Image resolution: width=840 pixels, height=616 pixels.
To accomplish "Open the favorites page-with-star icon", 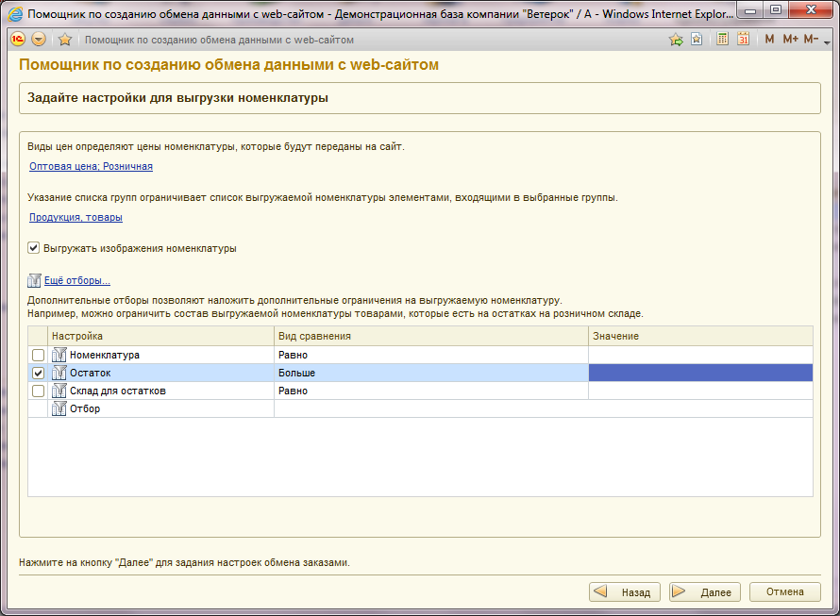I will click(697, 39).
